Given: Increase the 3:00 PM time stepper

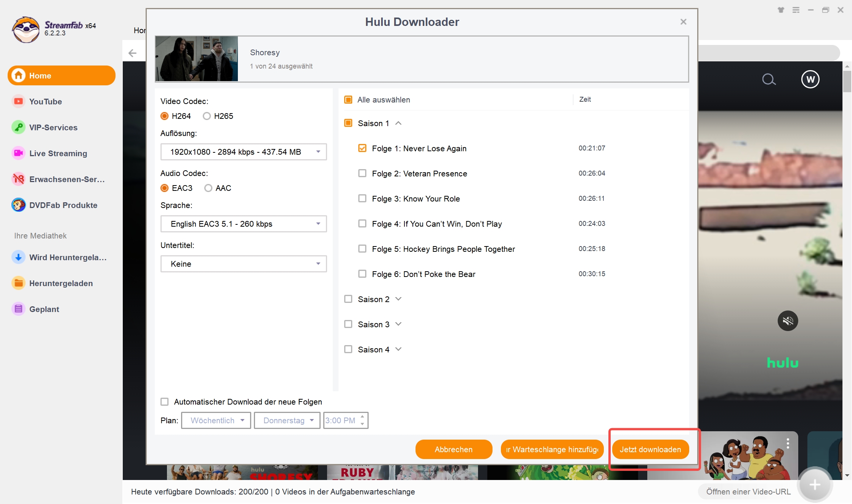Looking at the screenshot, I should (x=362, y=416).
